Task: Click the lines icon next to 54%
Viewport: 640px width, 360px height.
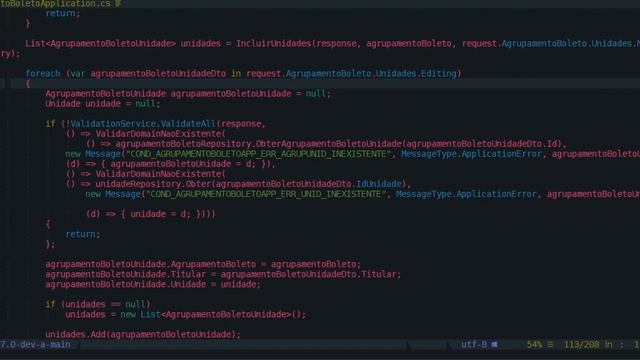Action: (550, 345)
